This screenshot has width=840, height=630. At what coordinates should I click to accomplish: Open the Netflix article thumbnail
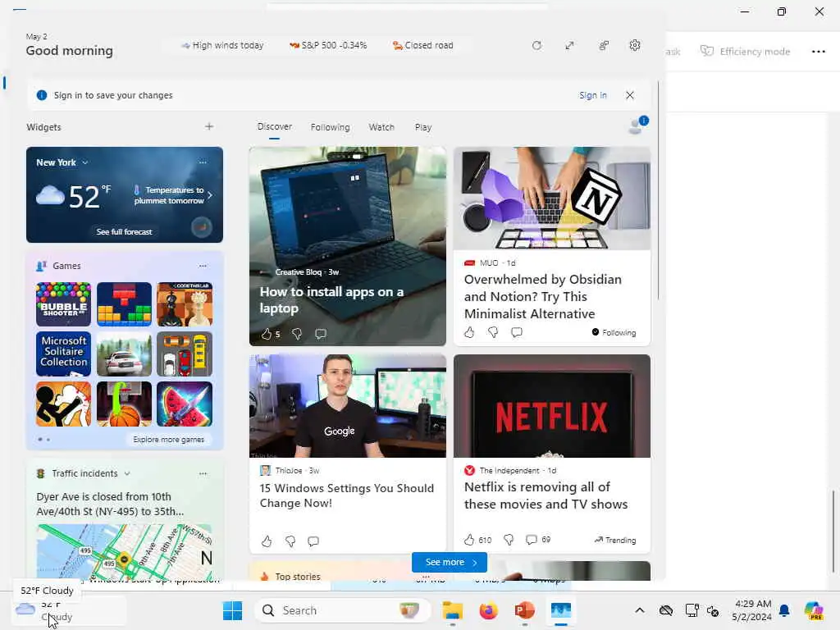point(552,406)
